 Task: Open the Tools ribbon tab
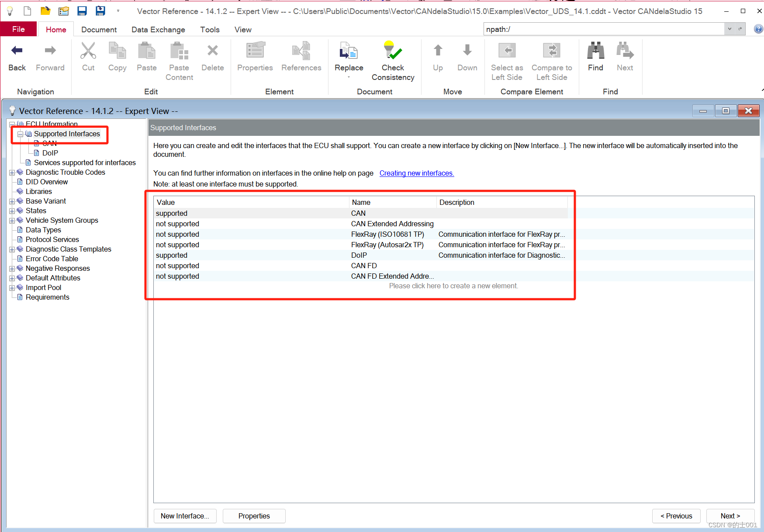coord(210,29)
